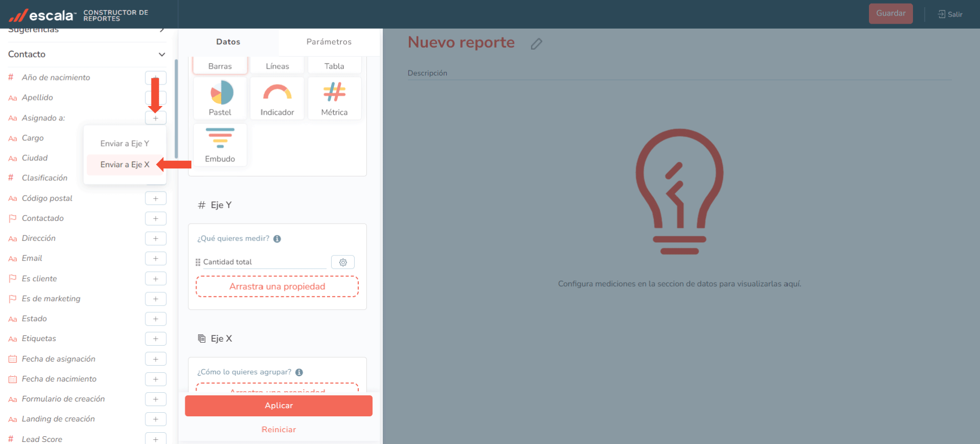Choose Enviar a Eje Y option
The height and width of the screenshot is (444, 980).
tap(125, 143)
